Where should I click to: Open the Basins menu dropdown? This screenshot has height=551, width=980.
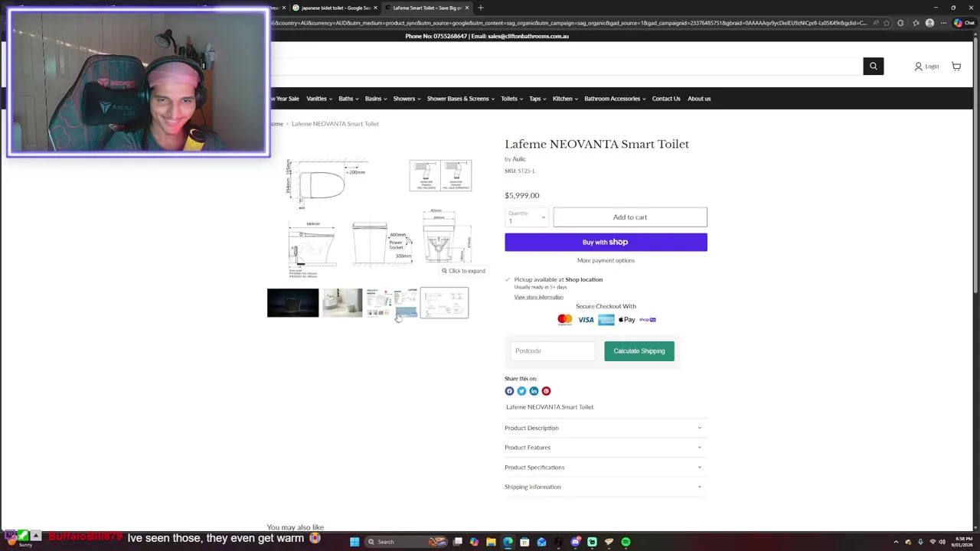click(376, 99)
